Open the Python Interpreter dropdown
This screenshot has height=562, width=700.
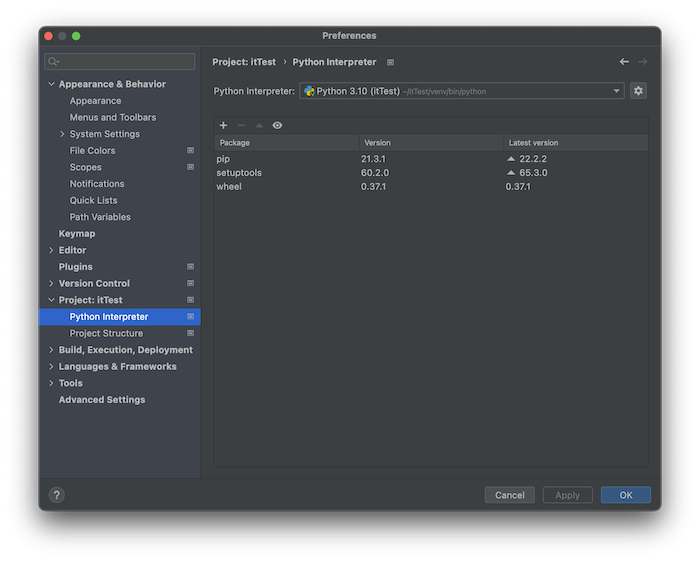click(x=616, y=91)
